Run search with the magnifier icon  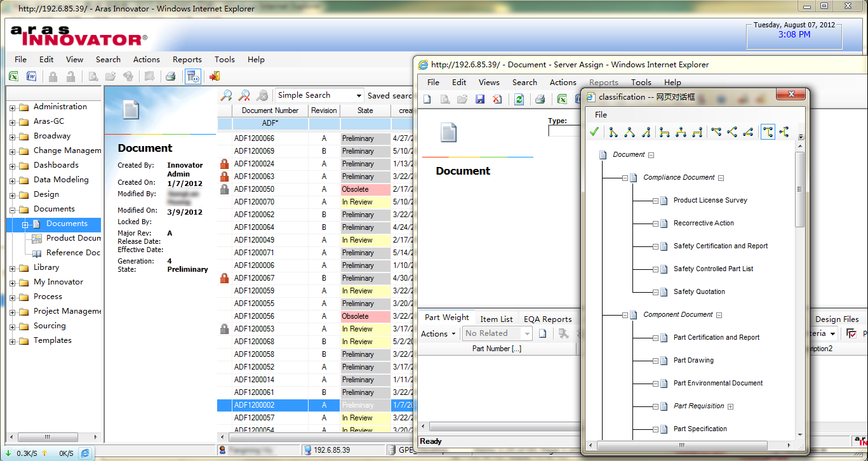(226, 95)
